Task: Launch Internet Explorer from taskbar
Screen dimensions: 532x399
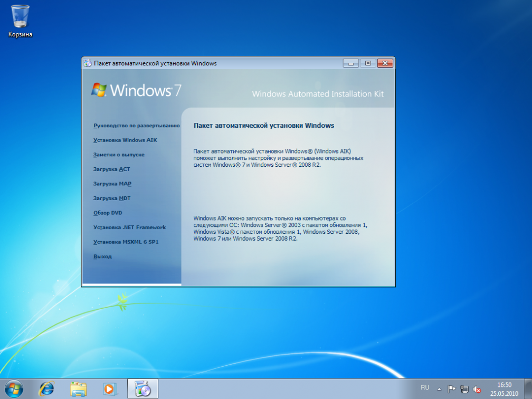Action: [46, 389]
